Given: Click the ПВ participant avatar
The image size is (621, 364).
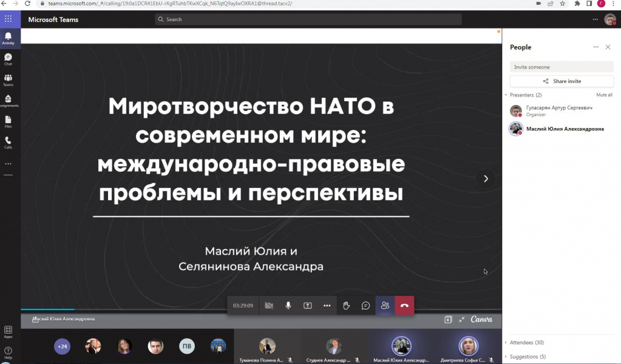Looking at the screenshot, I should pos(187,346).
